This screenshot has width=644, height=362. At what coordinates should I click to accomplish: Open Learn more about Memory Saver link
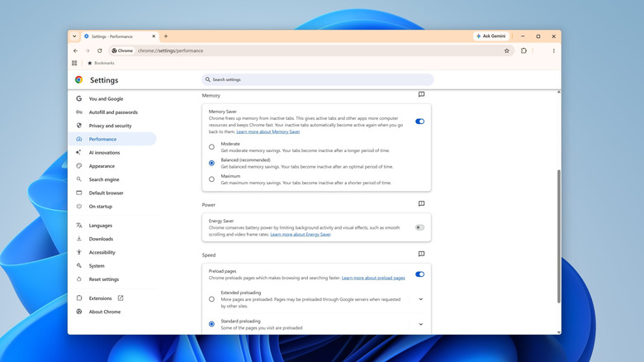tap(268, 131)
